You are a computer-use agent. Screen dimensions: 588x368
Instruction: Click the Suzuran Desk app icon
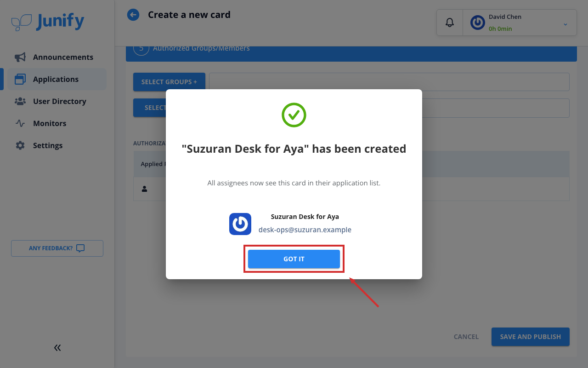pos(240,224)
